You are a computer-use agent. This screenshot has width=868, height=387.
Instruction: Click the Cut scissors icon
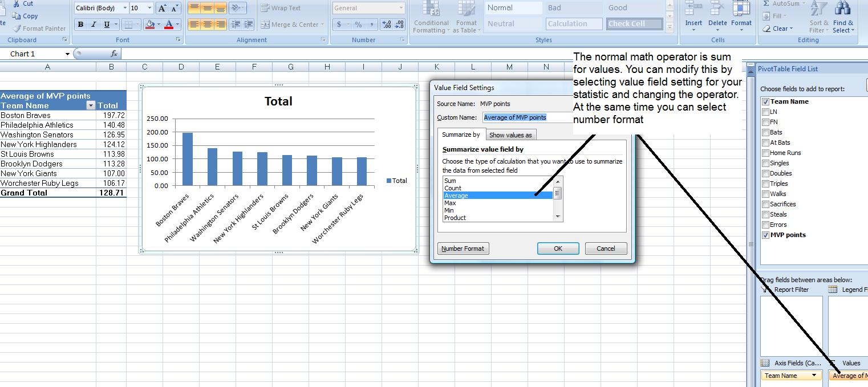click(15, 3)
